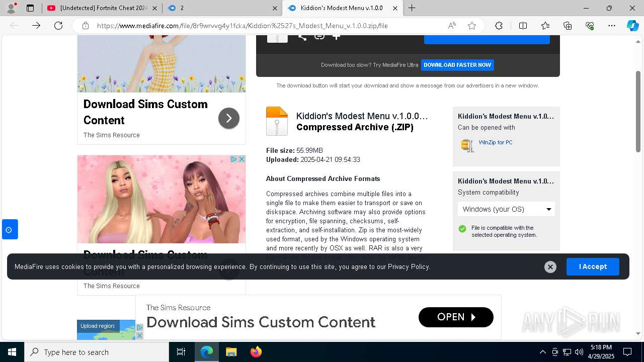Close the Upload region ad overlay

pos(140,335)
